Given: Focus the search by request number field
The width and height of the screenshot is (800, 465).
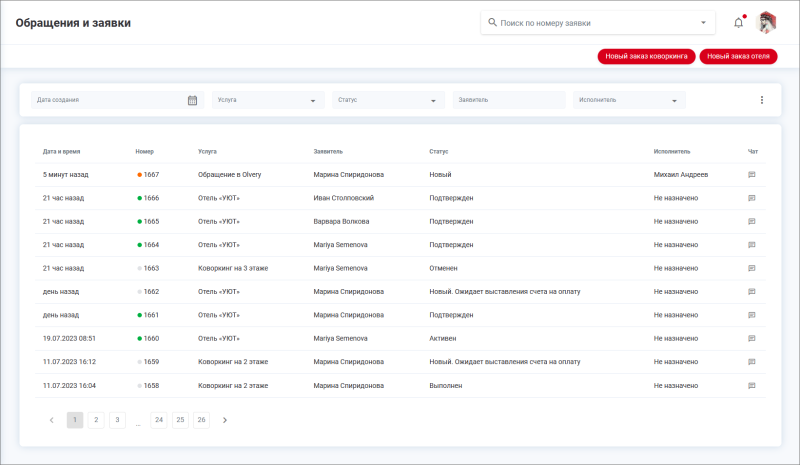Looking at the screenshot, I should click(597, 23).
